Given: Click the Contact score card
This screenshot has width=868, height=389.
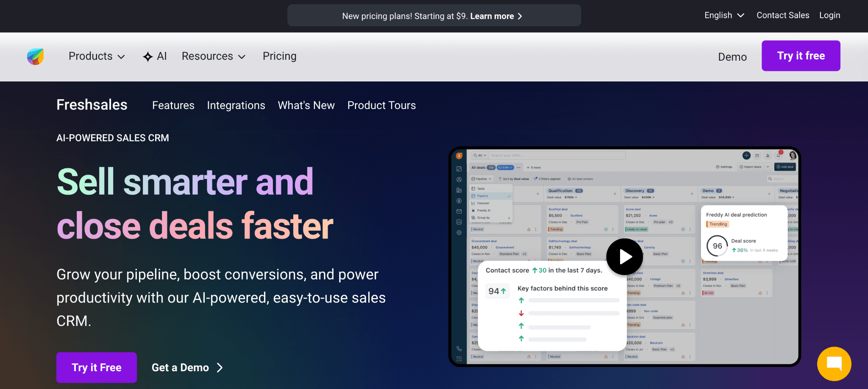Looking at the screenshot, I should tap(552, 306).
